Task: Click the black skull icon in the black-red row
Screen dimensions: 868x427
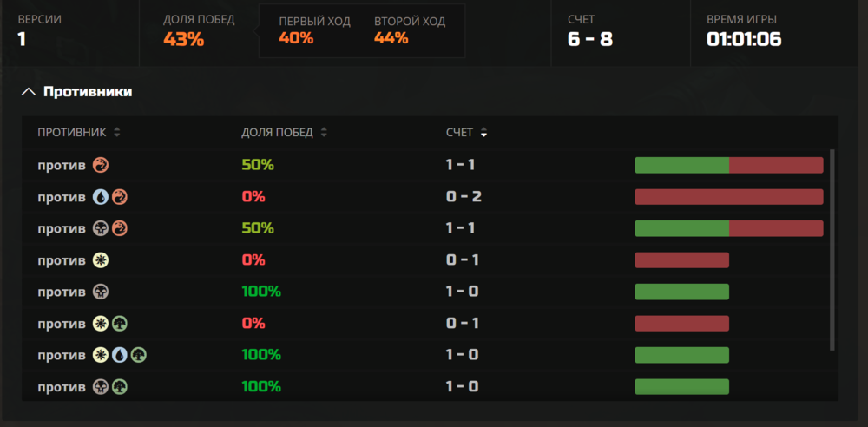Action: point(101,228)
